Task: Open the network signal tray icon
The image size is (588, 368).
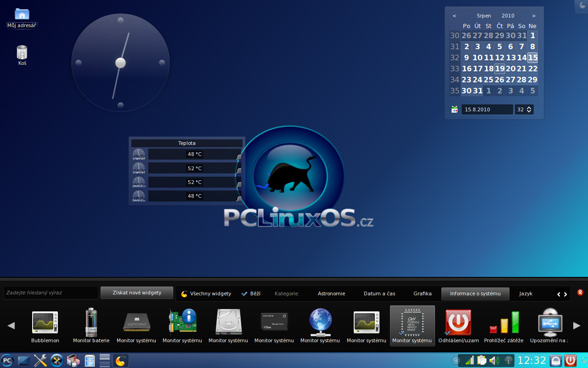Action: click(x=469, y=361)
